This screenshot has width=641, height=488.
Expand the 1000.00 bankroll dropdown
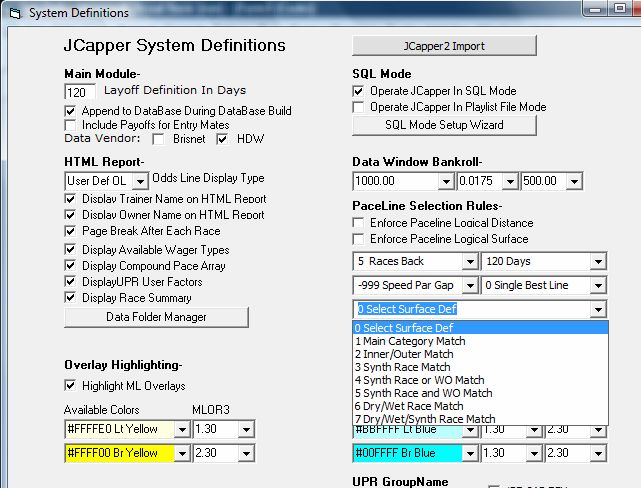coord(446,181)
